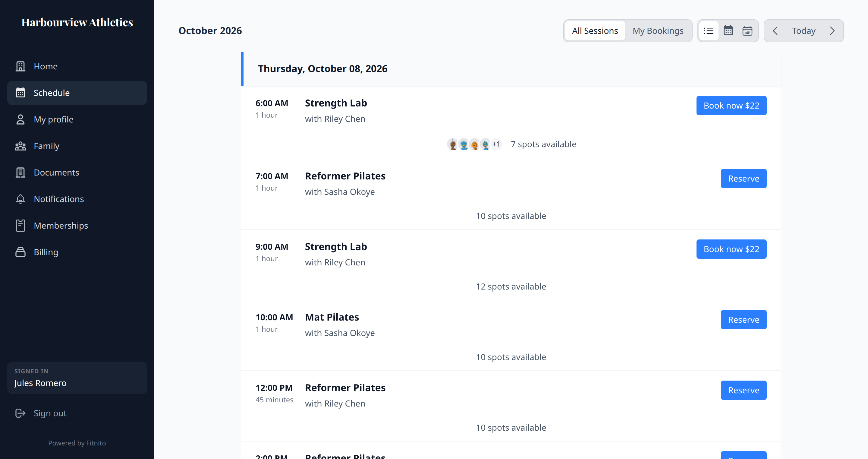Reserve the 10:00 AM Mat Pilates class
868x459 pixels.
click(744, 320)
